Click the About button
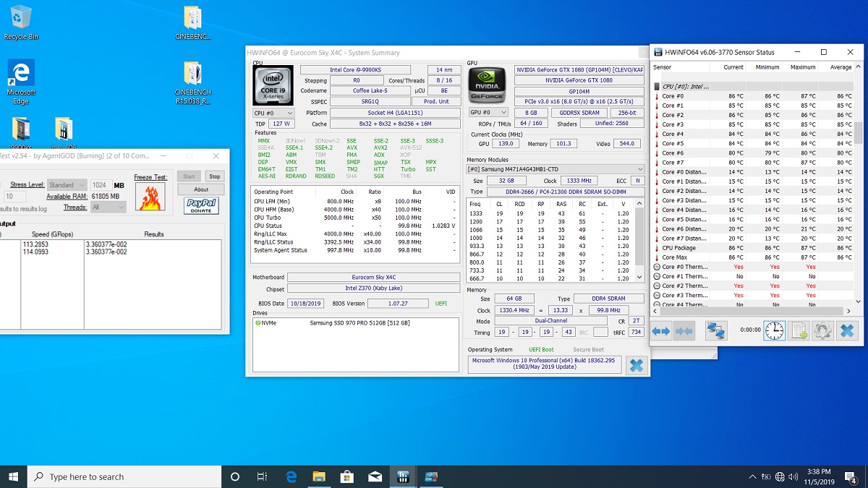 [201, 189]
